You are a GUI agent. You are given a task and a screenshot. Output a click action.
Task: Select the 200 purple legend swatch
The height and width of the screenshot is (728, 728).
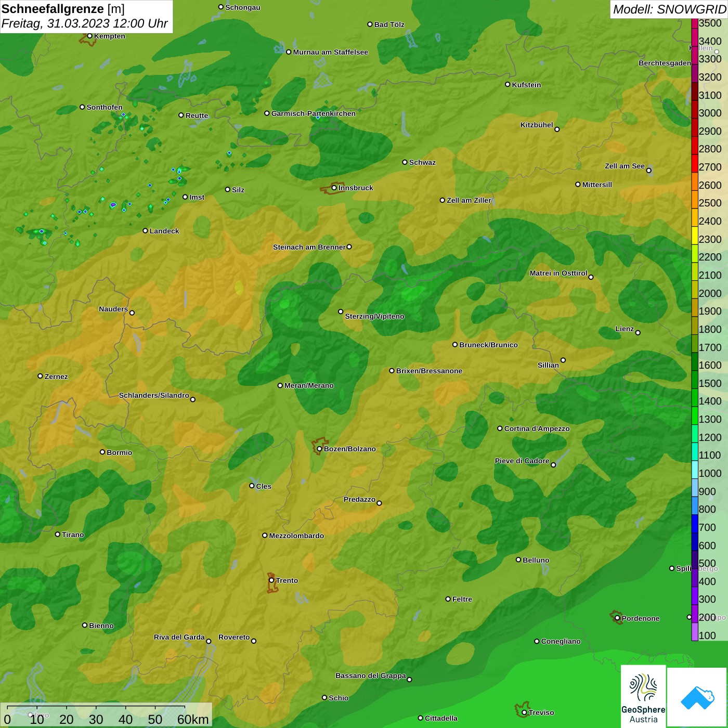pos(695,617)
